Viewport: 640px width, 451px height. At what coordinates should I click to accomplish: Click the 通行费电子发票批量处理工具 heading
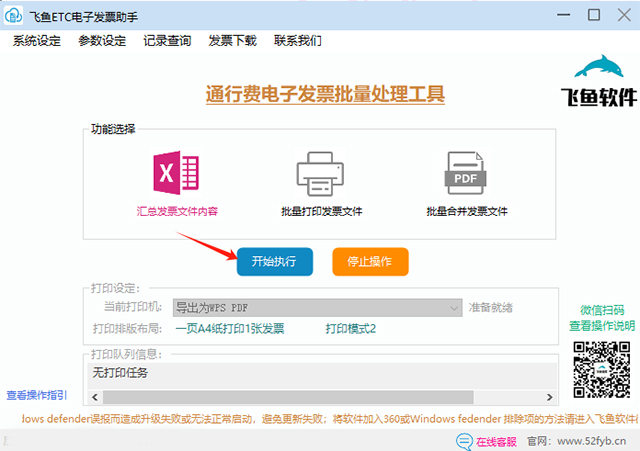[325, 94]
